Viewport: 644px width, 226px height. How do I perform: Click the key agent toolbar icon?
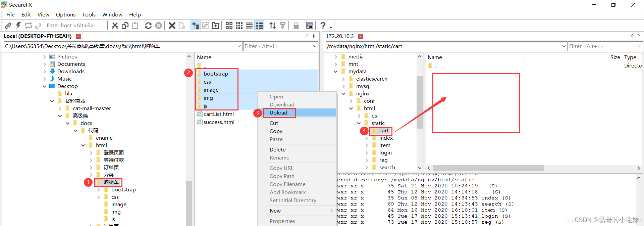tap(283, 26)
